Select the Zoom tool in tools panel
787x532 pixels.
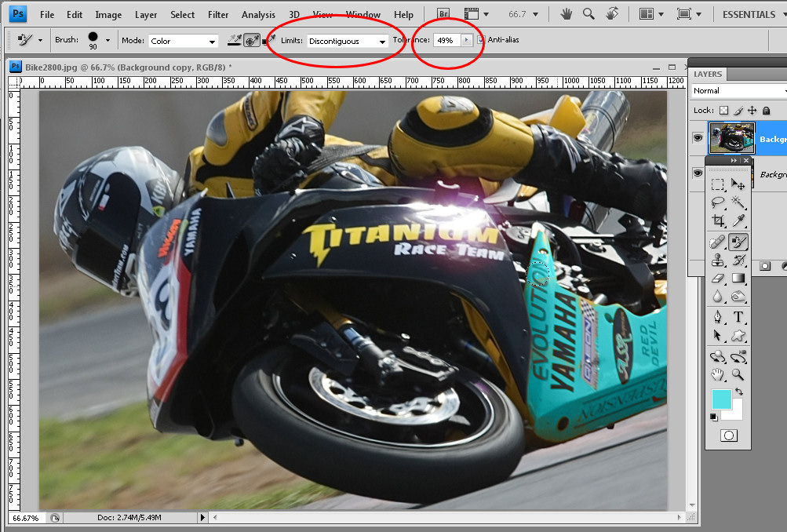738,374
